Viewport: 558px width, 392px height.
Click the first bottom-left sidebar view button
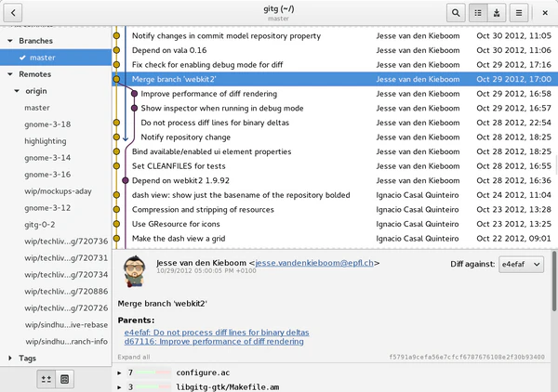pyautogui.click(x=45, y=379)
